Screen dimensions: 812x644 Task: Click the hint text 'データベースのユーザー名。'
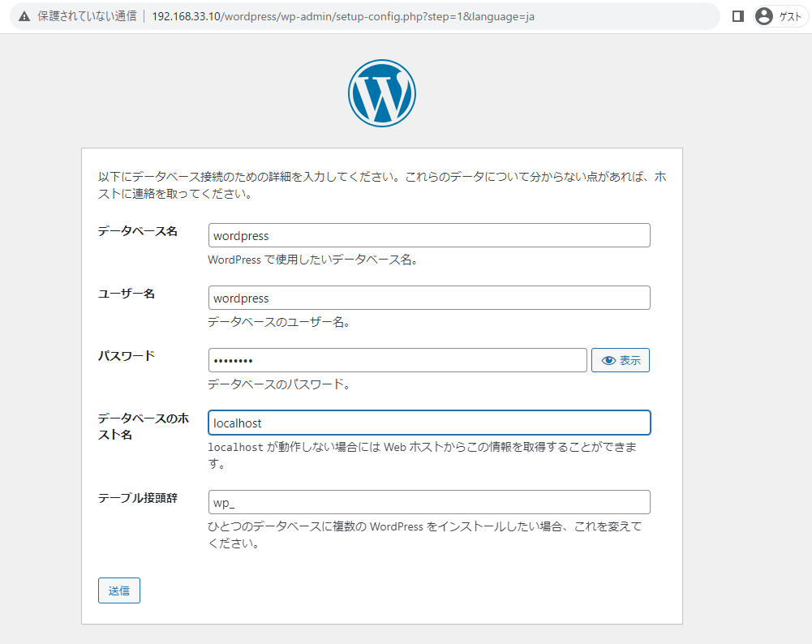[280, 323]
